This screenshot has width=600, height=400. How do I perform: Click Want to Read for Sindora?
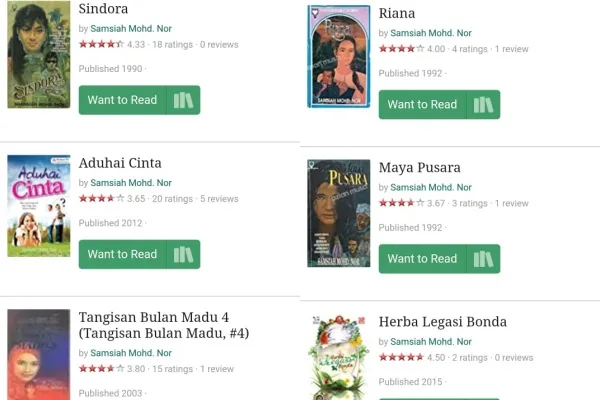pyautogui.click(x=122, y=100)
